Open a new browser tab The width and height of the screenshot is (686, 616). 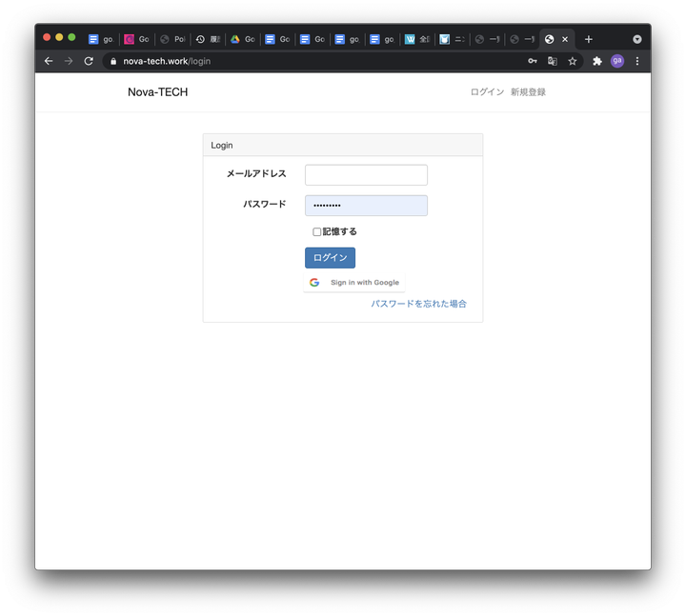pyautogui.click(x=589, y=39)
